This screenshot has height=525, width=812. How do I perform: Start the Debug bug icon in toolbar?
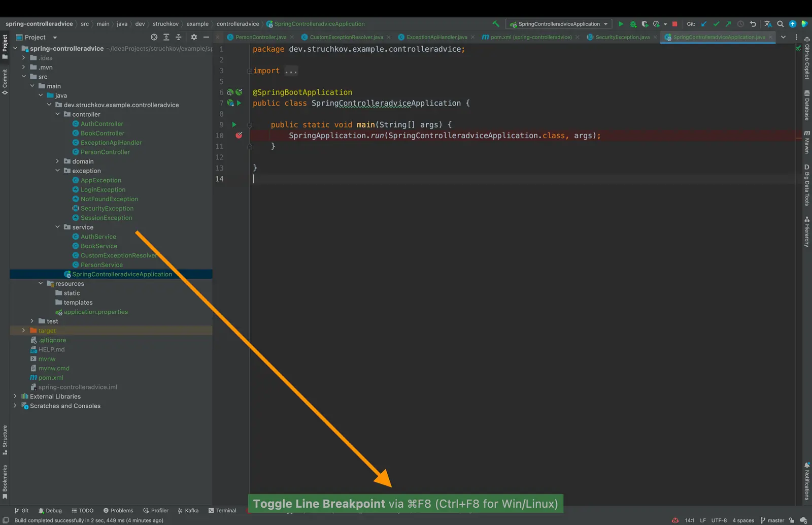(633, 24)
